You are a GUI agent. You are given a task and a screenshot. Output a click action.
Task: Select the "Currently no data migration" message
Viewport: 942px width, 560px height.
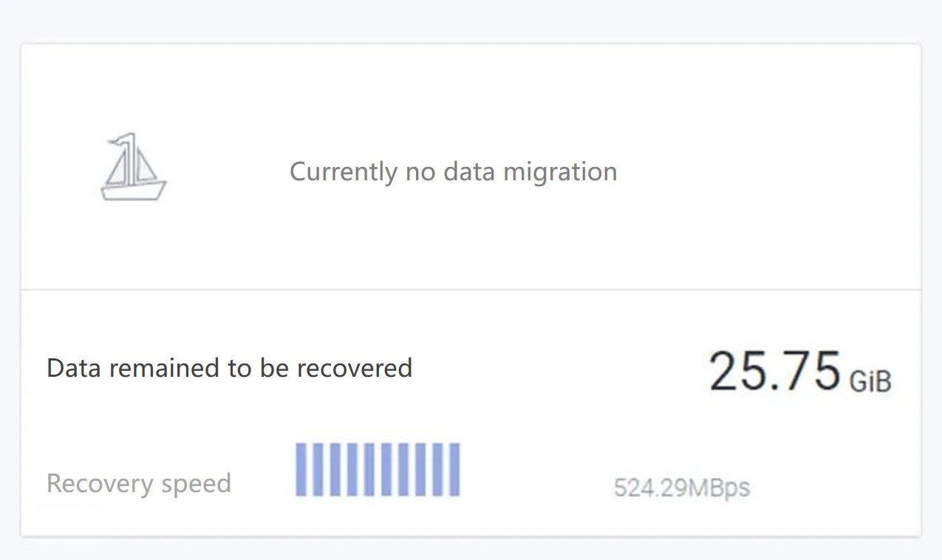[453, 171]
